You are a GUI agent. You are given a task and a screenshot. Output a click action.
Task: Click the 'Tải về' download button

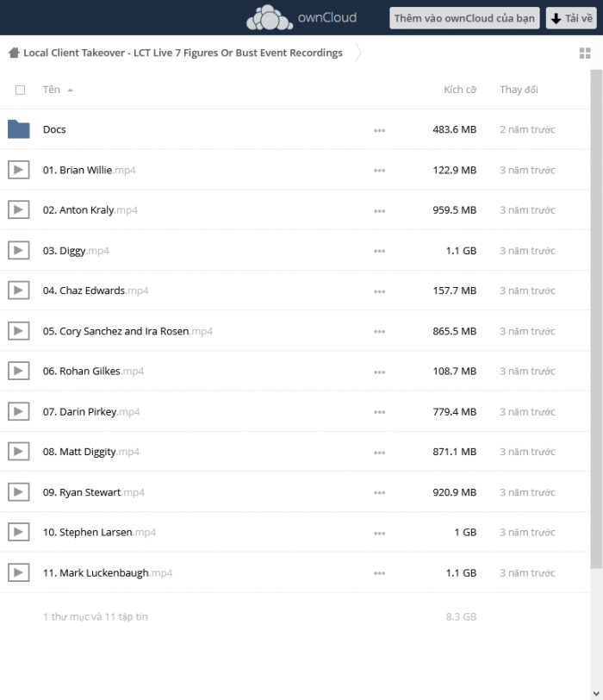571,18
